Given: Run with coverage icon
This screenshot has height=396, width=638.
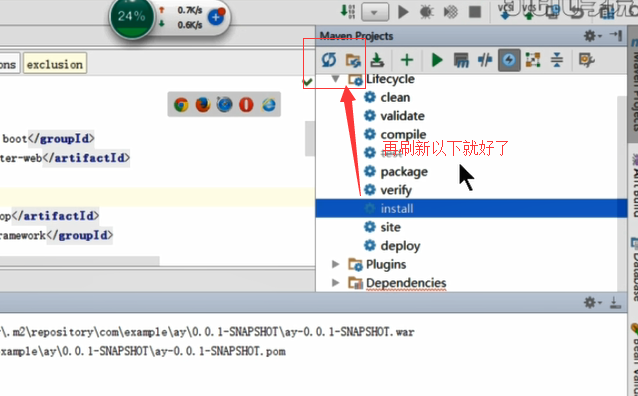Looking at the screenshot, I should pyautogui.click(x=450, y=12).
